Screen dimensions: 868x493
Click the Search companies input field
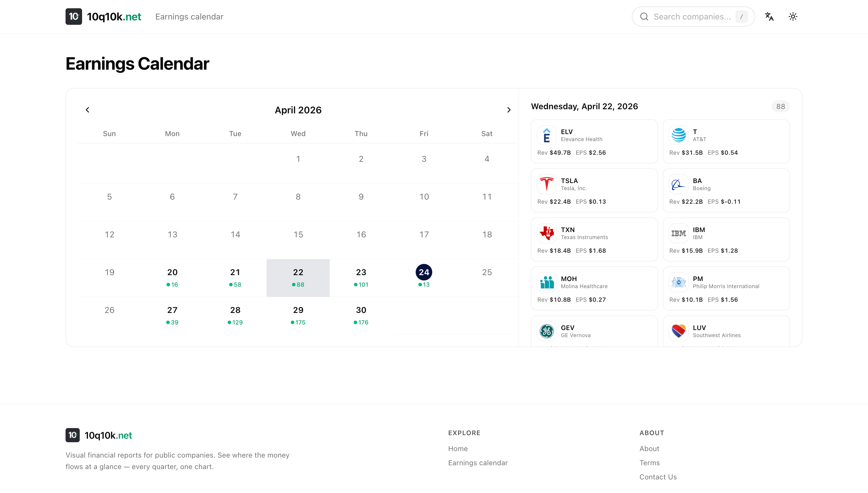693,16
